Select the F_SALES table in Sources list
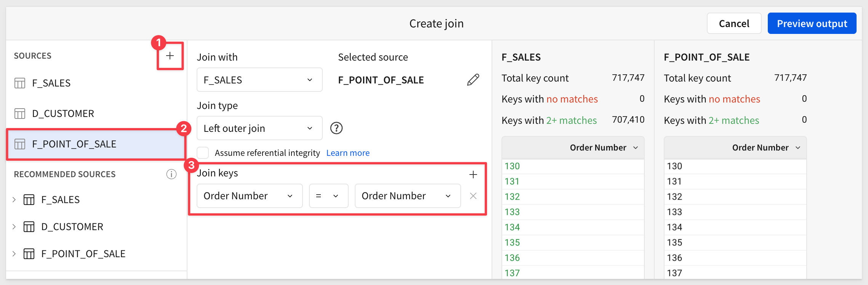The image size is (868, 285). click(x=51, y=83)
